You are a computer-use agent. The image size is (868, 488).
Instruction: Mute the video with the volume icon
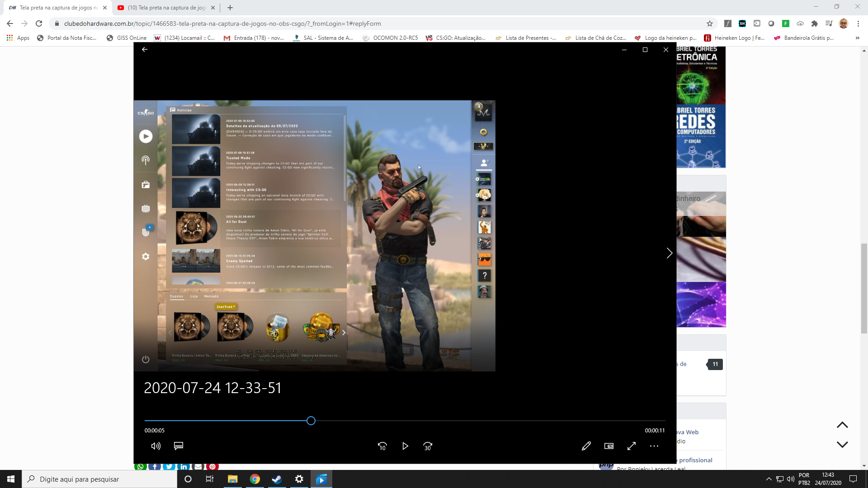(x=156, y=446)
